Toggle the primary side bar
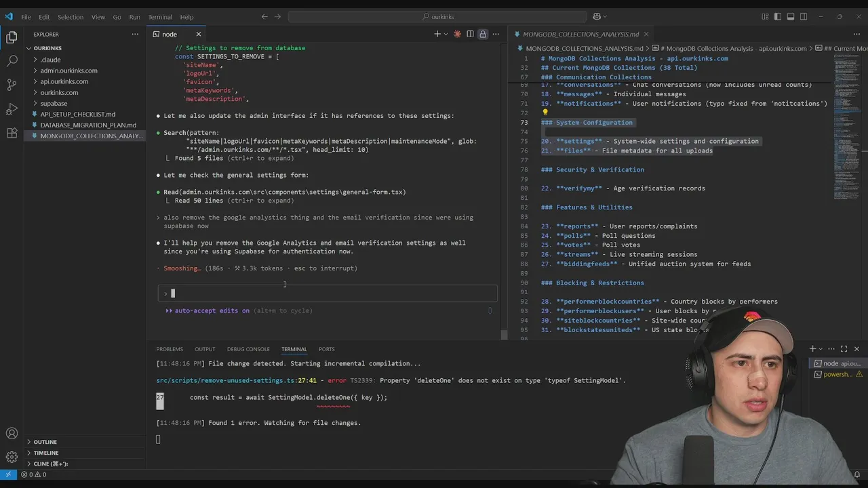The width and height of the screenshot is (868, 488). click(778, 16)
